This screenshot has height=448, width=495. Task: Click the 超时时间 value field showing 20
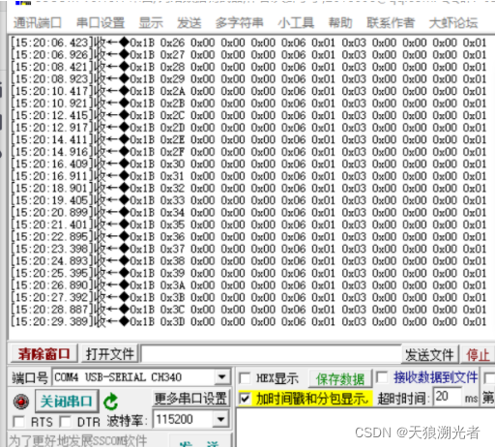tap(447, 397)
